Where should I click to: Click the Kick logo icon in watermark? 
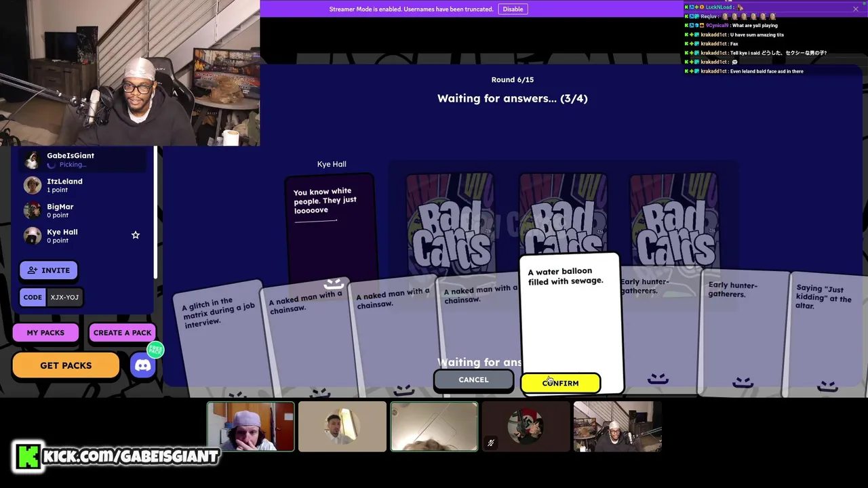[28, 456]
